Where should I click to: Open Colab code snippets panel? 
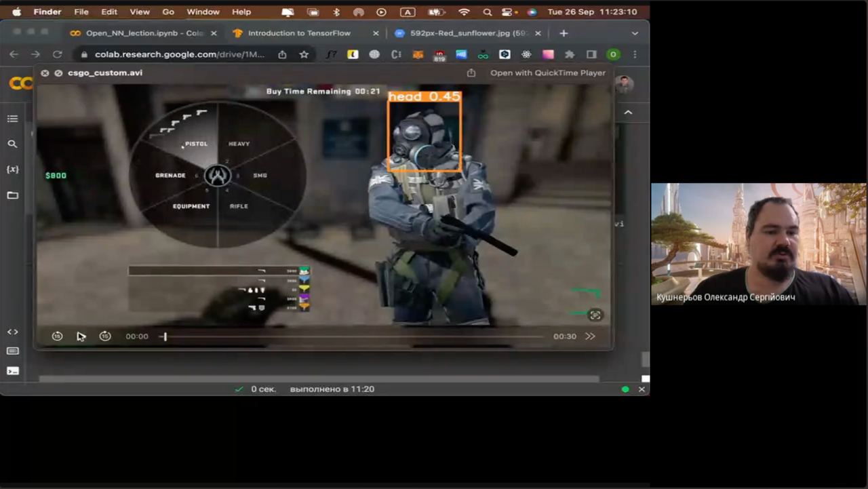point(12,332)
